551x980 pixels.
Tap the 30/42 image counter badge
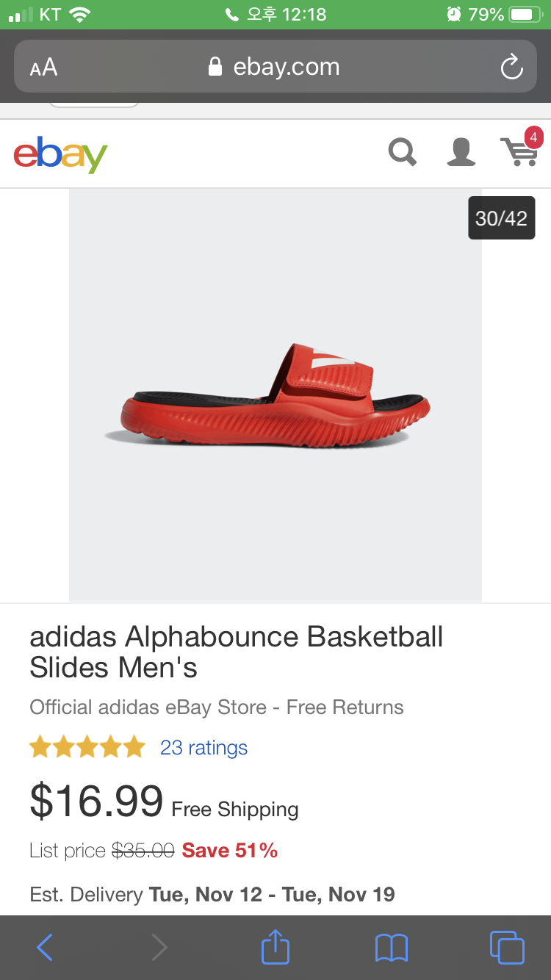501,218
